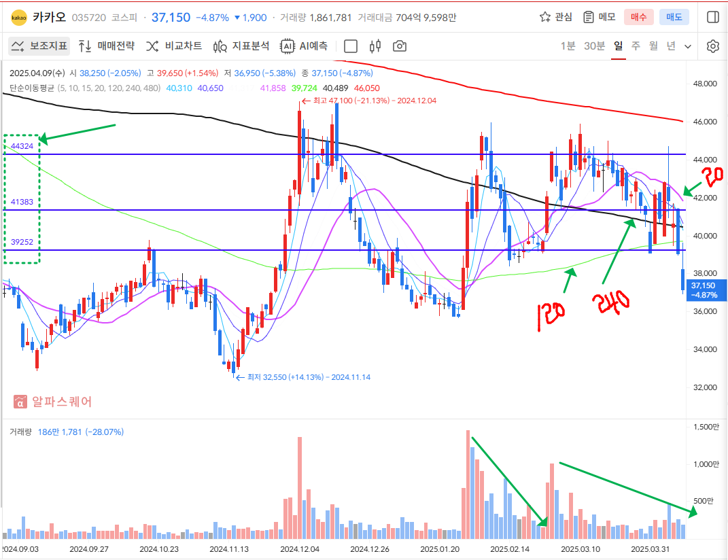Click the 41,858 MA20 value
The image size is (728, 560).
pyautogui.click(x=273, y=88)
